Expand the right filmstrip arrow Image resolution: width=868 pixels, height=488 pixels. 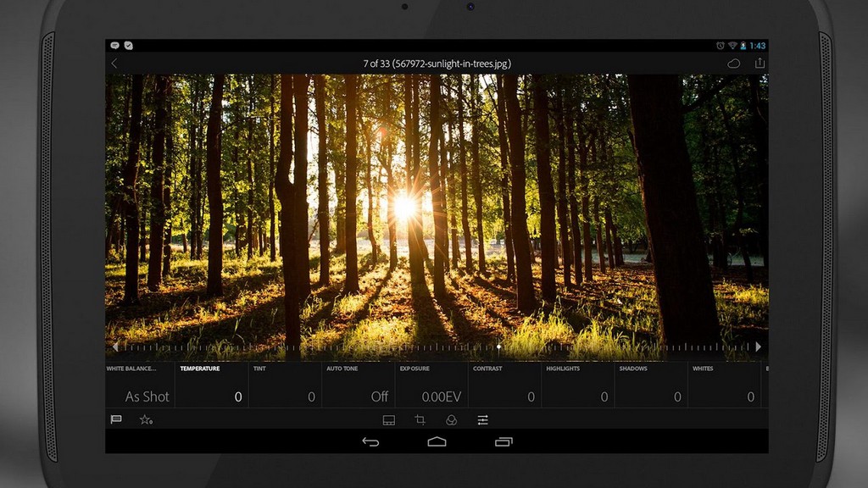760,347
